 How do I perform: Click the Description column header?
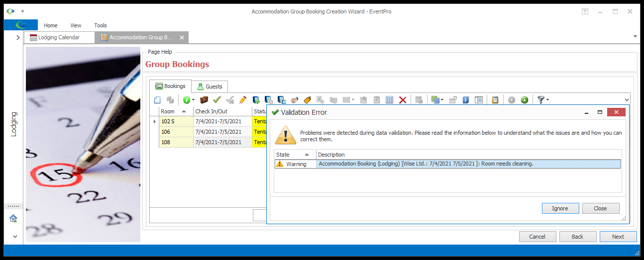[469, 155]
